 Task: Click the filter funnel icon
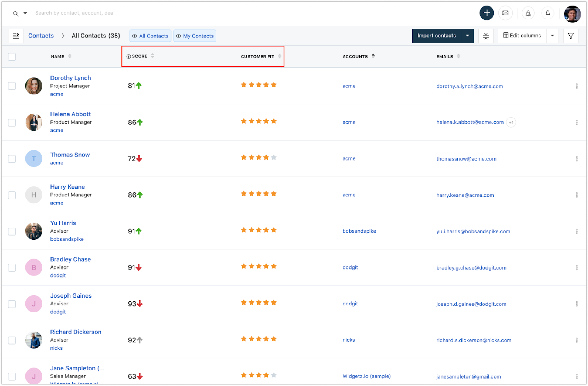pyautogui.click(x=570, y=36)
